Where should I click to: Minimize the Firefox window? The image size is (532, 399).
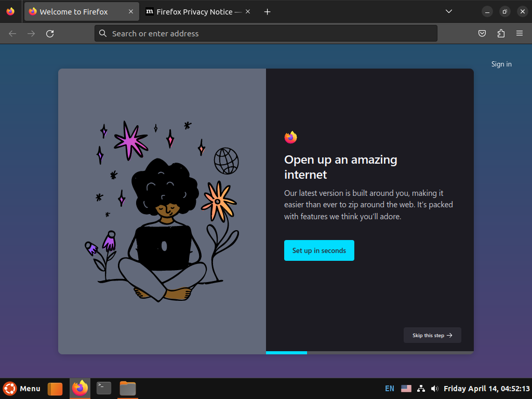tap(487, 11)
